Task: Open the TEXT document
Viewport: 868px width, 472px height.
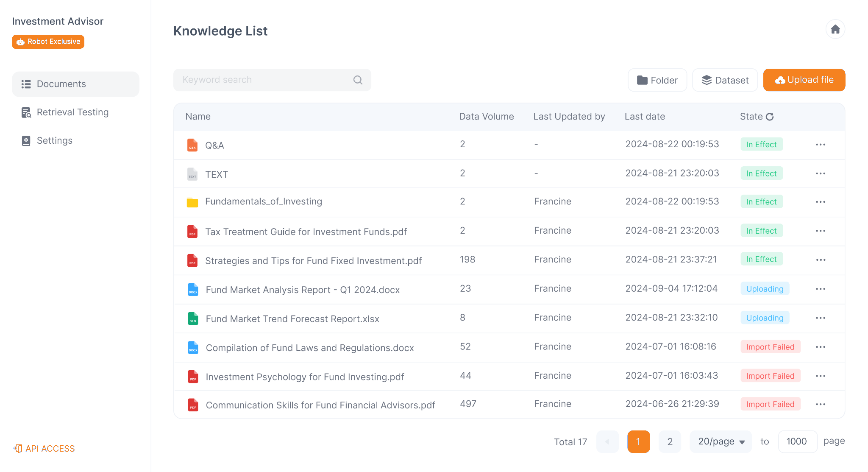Action: pyautogui.click(x=217, y=174)
